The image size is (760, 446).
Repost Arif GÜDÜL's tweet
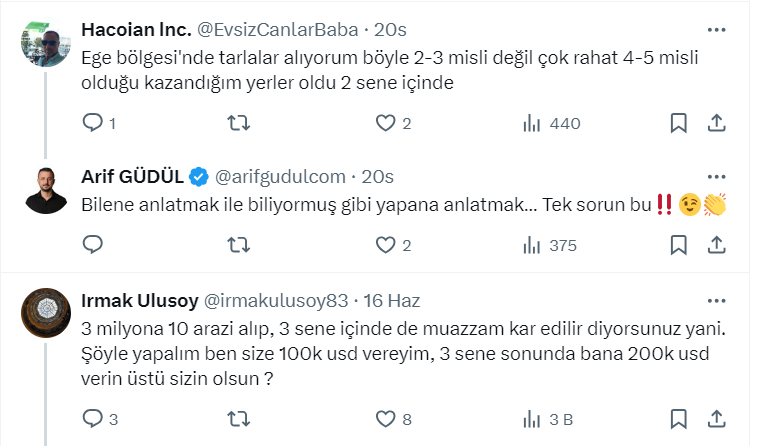[239, 245]
